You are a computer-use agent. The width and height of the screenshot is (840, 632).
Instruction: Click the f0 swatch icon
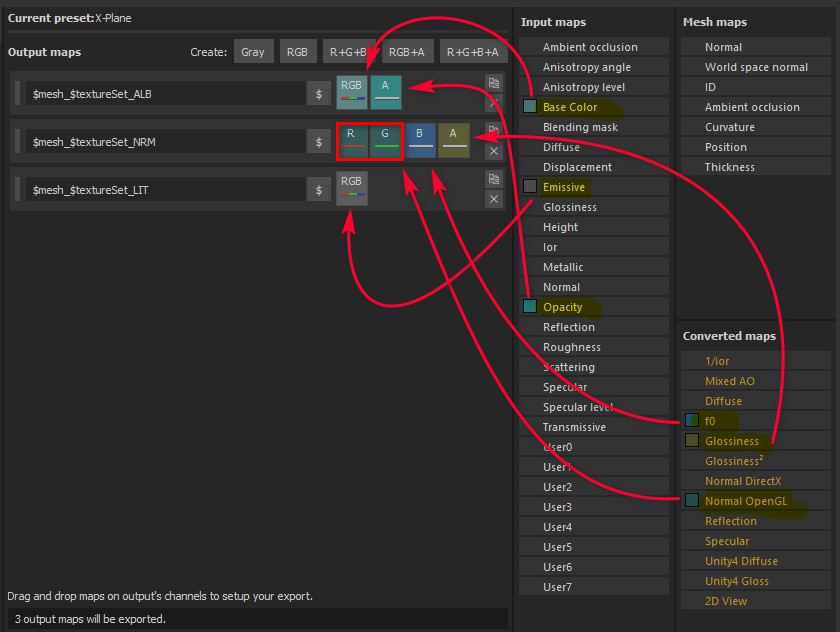692,420
